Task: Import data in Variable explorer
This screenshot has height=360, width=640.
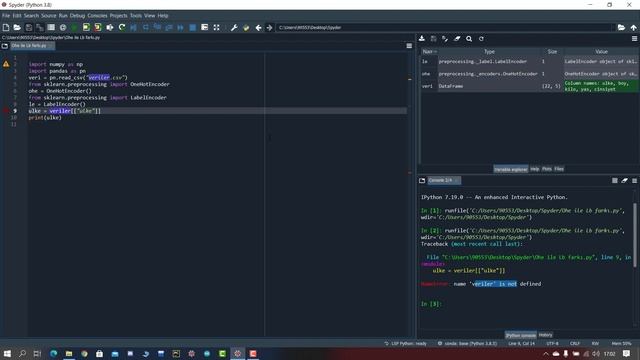Action: (x=422, y=38)
